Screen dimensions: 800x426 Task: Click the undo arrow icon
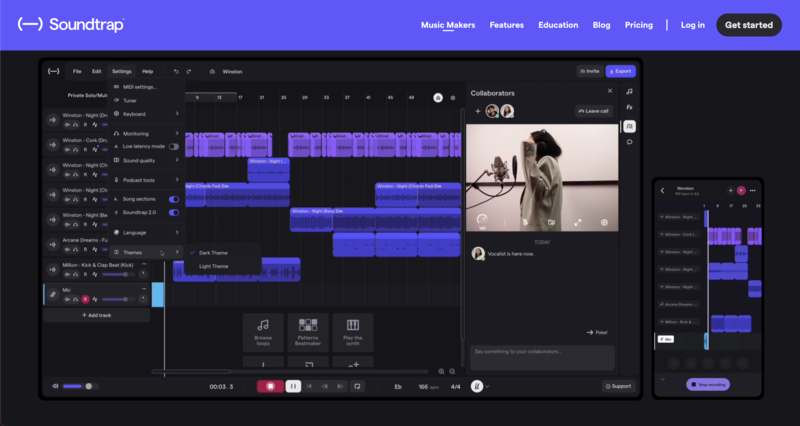pyautogui.click(x=176, y=71)
